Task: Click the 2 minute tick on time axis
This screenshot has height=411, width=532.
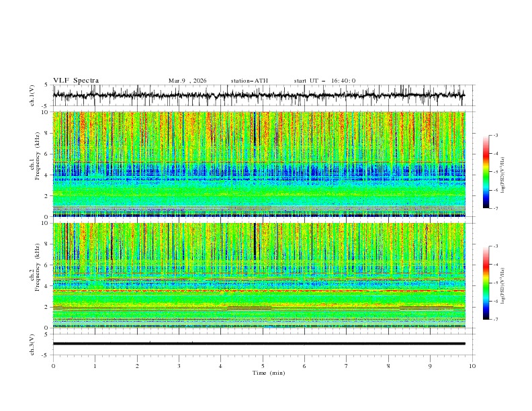Action: click(x=137, y=366)
